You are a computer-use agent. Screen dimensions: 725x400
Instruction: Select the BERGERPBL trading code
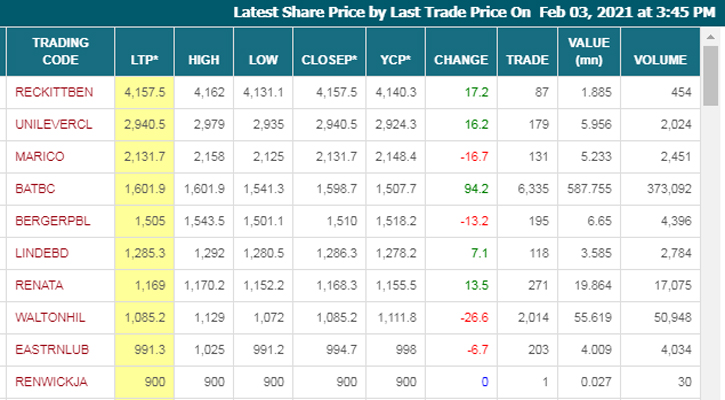53,220
